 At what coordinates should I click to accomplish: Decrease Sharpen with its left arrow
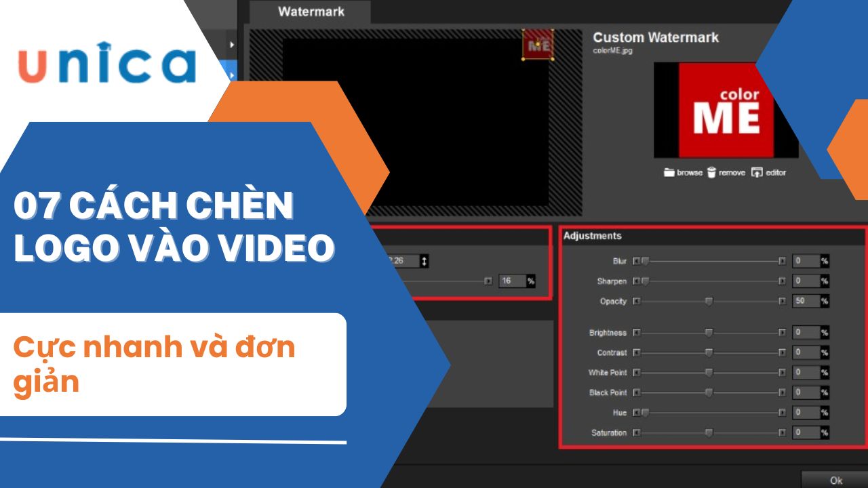tap(636, 281)
